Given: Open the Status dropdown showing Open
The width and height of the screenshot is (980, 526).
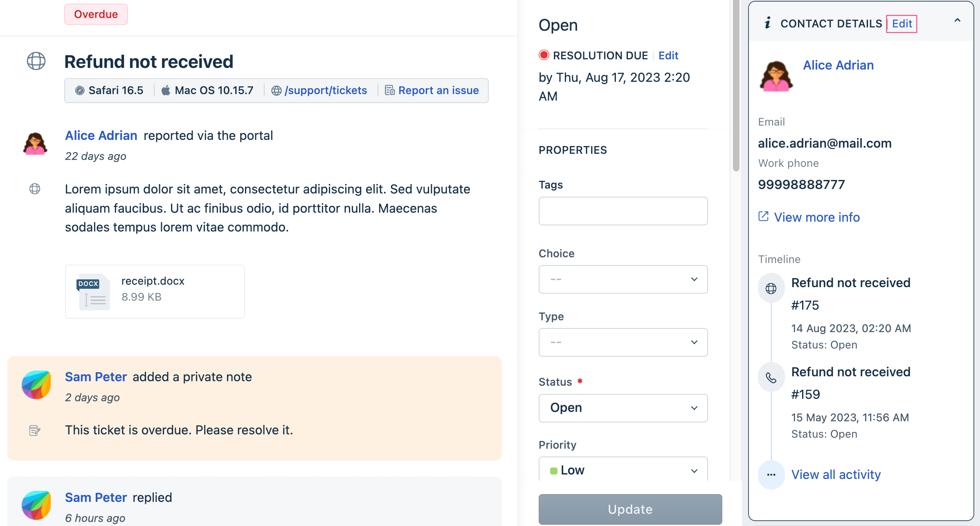Looking at the screenshot, I should click(622, 407).
